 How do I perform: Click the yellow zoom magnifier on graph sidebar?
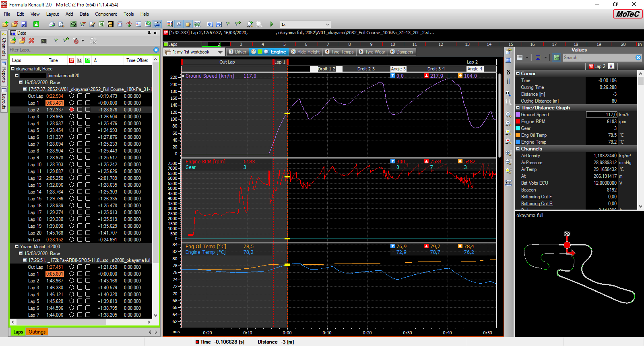(x=508, y=132)
